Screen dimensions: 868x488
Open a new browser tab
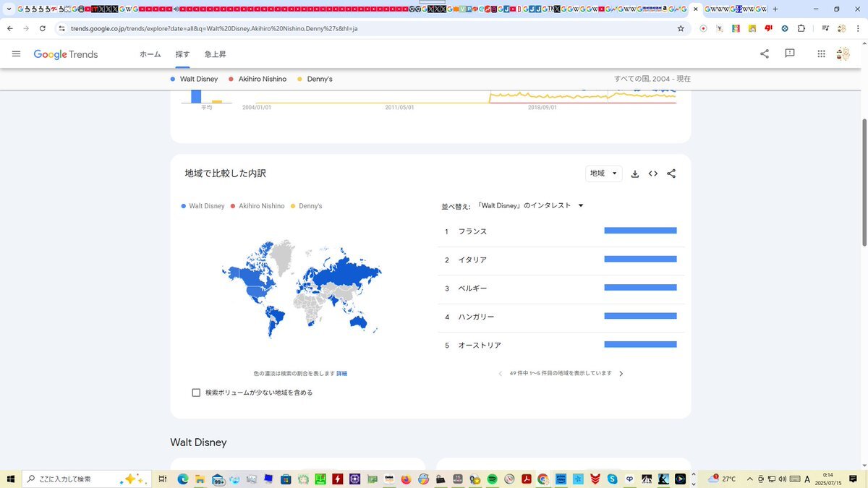[775, 9]
